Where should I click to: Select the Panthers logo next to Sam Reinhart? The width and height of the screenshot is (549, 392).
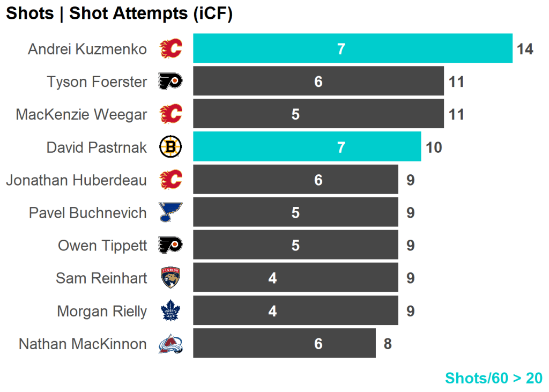point(170,278)
